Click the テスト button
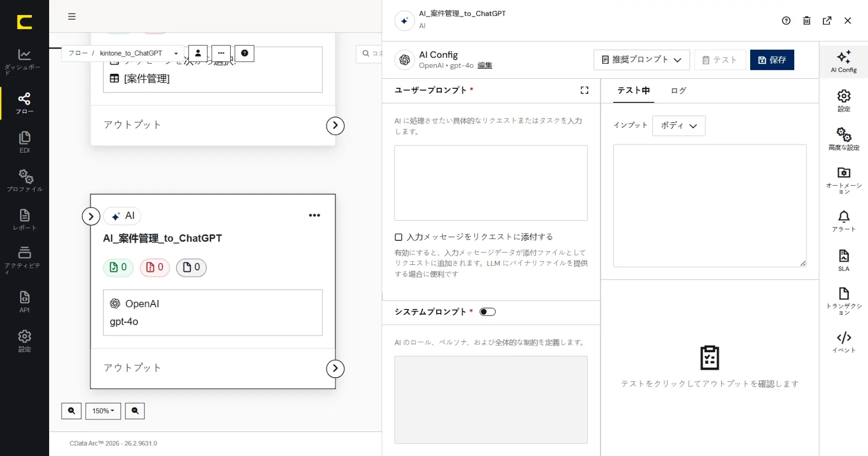This screenshot has height=456, width=868. coord(720,60)
